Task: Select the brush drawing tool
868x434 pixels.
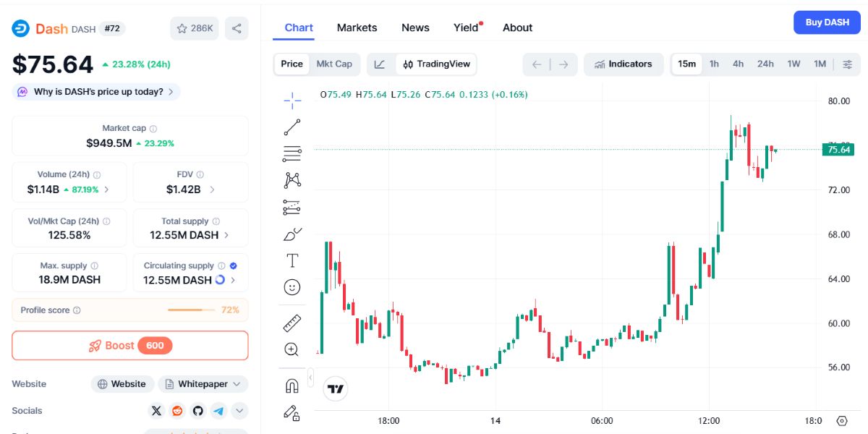Action: click(x=292, y=233)
